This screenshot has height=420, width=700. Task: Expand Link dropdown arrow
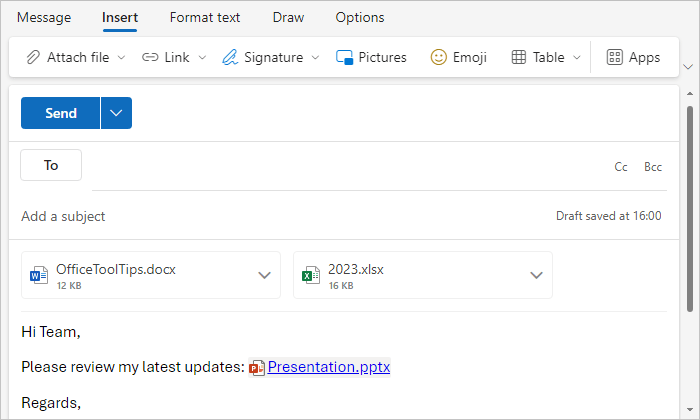click(x=202, y=58)
